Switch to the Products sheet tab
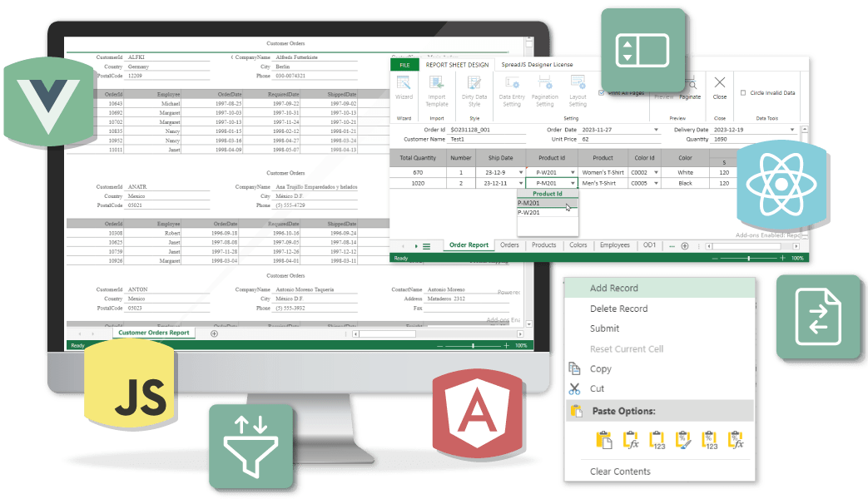This screenshot has height=499, width=868. [x=543, y=245]
